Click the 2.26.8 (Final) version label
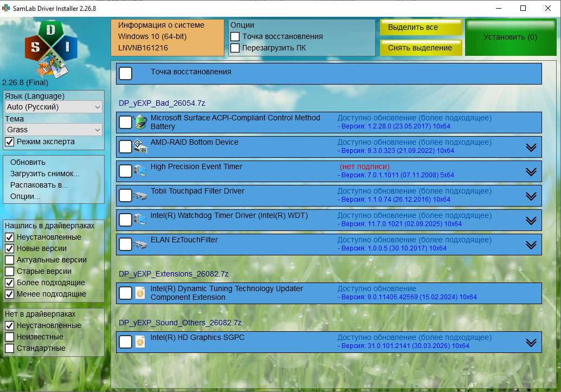 (25, 82)
